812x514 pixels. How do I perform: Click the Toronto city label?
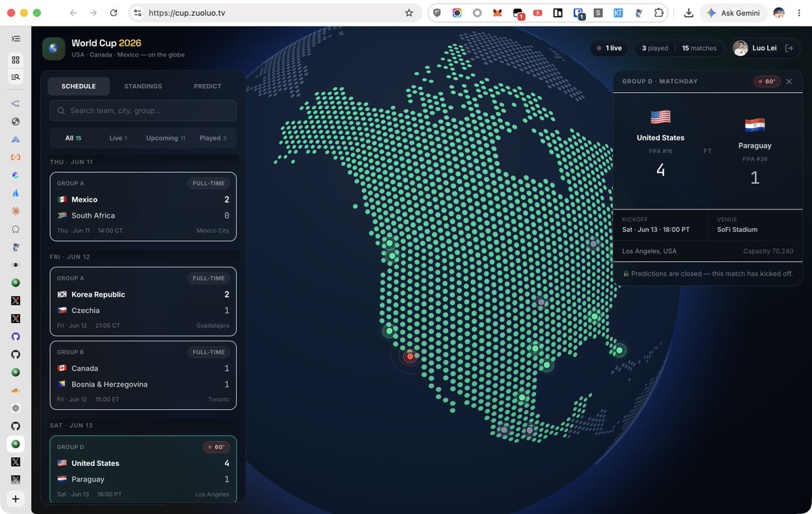click(219, 400)
